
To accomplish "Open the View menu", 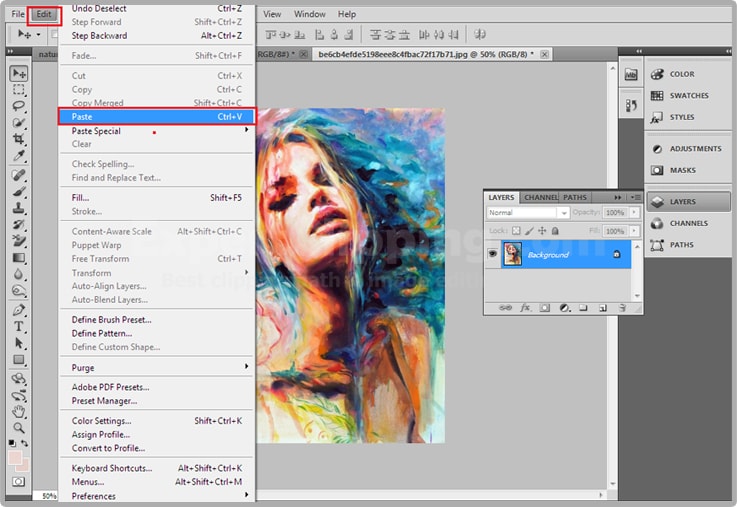I will (272, 14).
